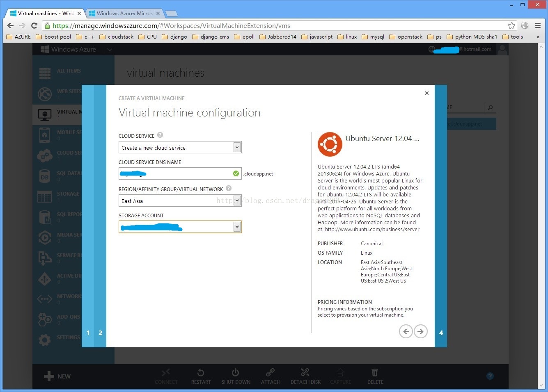Click the green DNS name validation checkmark

pyautogui.click(x=236, y=173)
